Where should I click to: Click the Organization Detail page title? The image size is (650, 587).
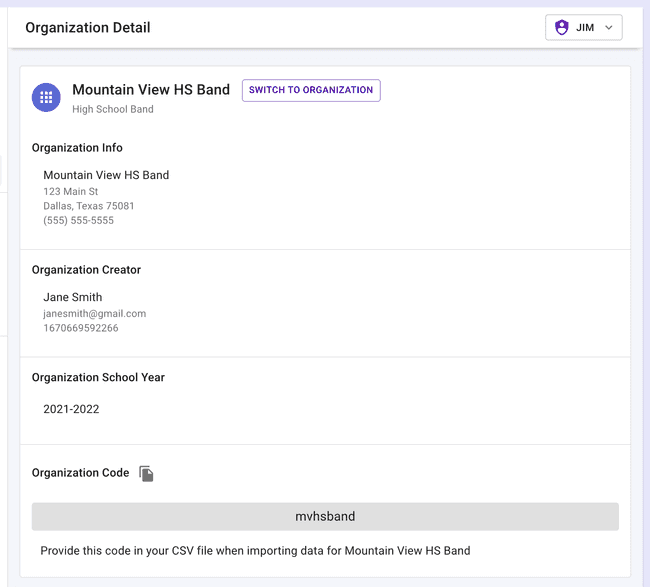pos(88,27)
